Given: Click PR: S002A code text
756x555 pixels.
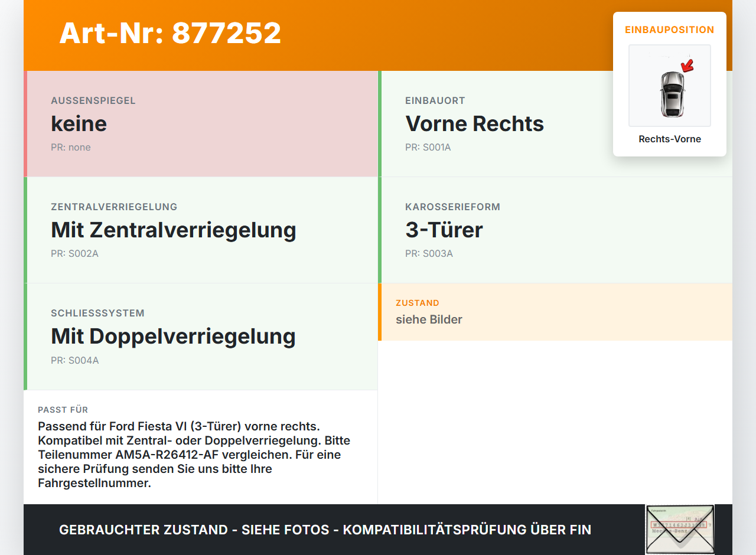Looking at the screenshot, I should tap(74, 253).
